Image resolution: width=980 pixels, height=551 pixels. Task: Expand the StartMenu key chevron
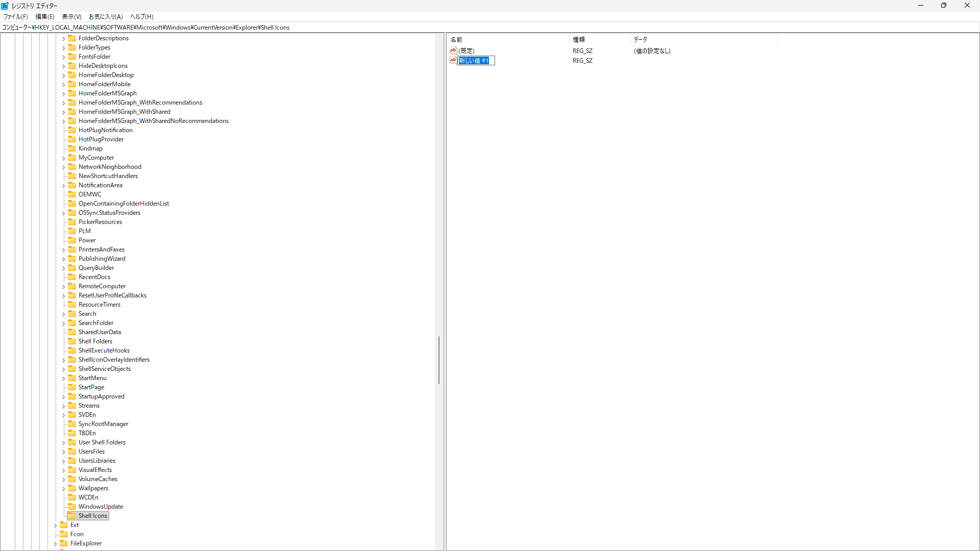(x=64, y=379)
